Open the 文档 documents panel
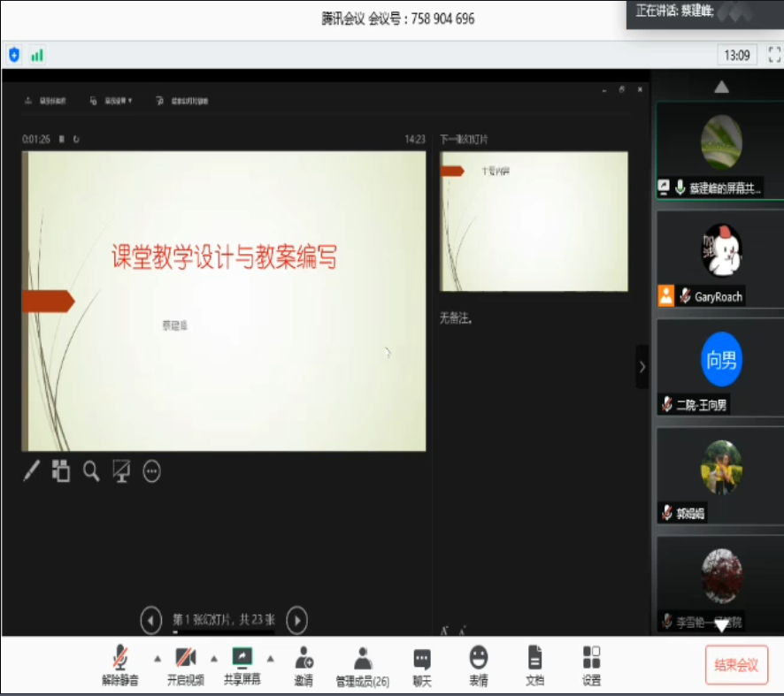Image resolution: width=784 pixels, height=696 pixels. click(534, 666)
